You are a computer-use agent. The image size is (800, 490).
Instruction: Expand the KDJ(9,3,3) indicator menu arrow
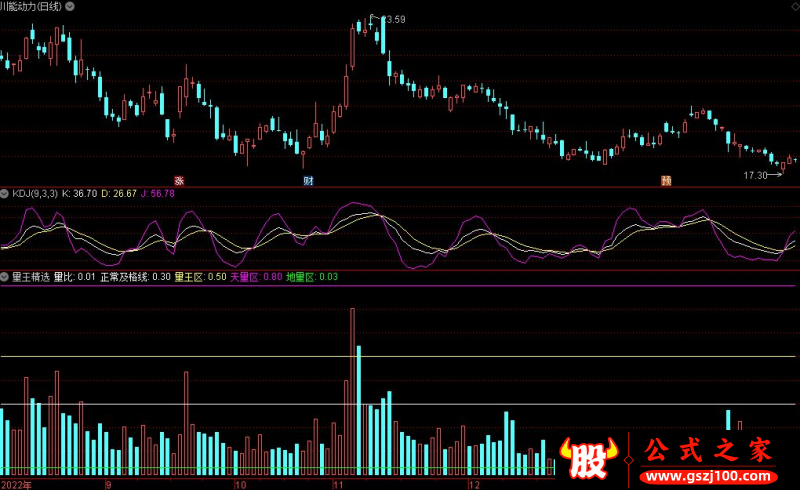[5, 193]
